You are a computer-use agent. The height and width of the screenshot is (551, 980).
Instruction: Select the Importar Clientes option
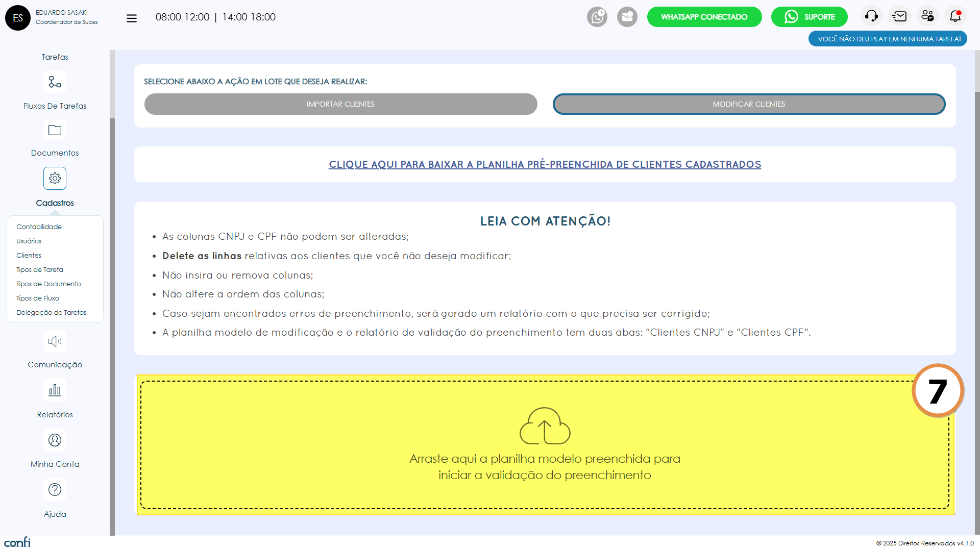(x=340, y=104)
